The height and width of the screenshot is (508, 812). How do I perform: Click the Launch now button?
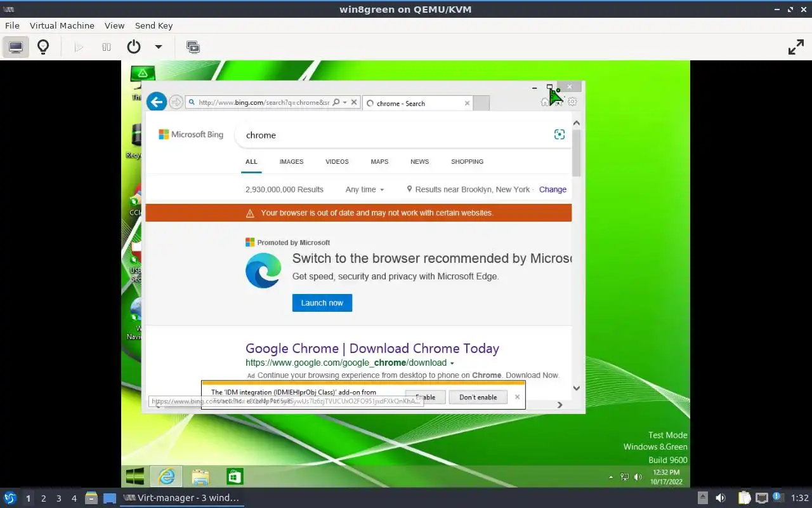pos(322,303)
